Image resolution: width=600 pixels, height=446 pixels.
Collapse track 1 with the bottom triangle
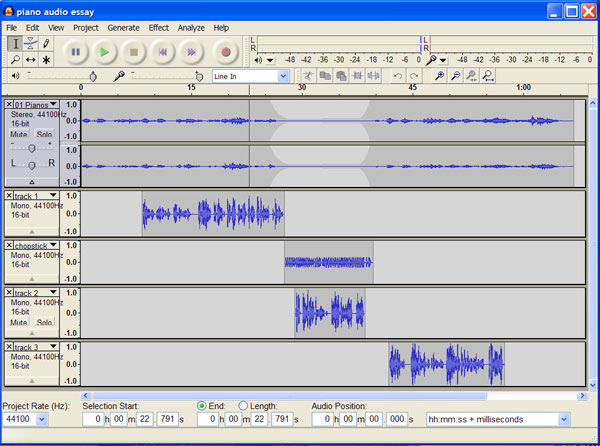pos(32,231)
